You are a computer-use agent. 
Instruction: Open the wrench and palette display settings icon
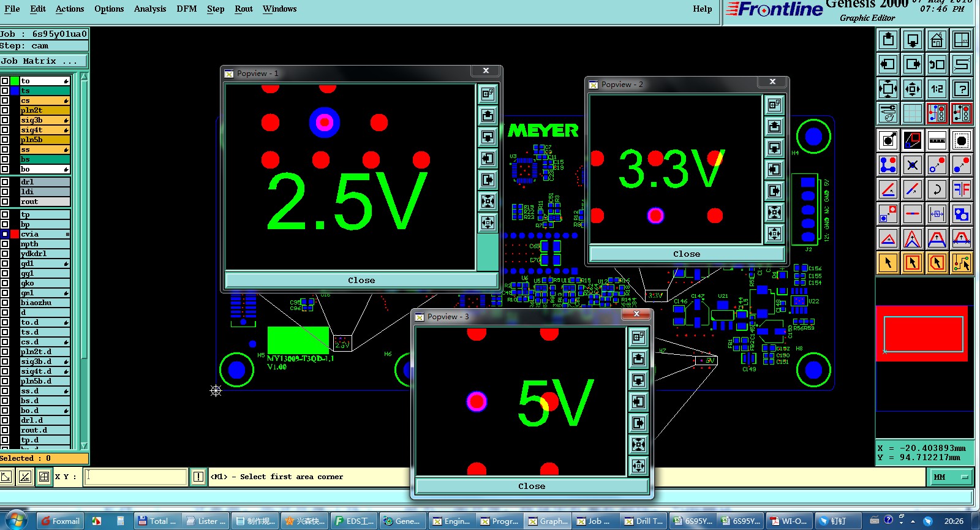coord(888,113)
